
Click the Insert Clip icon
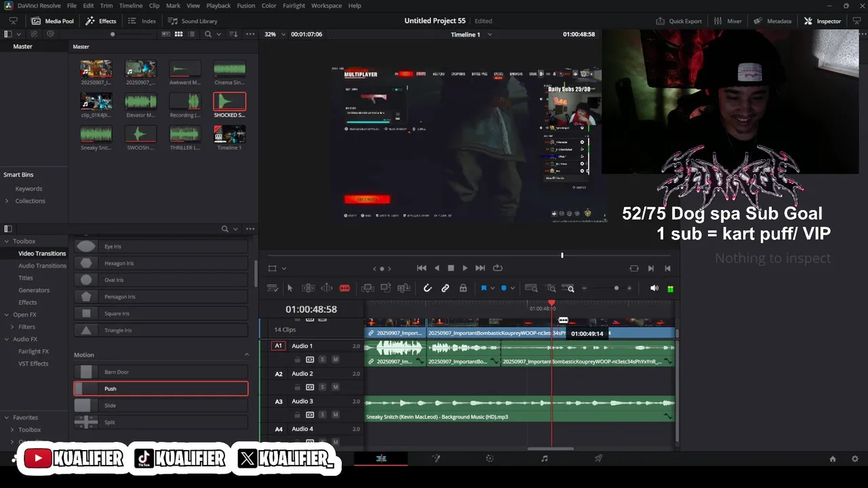[x=368, y=288]
